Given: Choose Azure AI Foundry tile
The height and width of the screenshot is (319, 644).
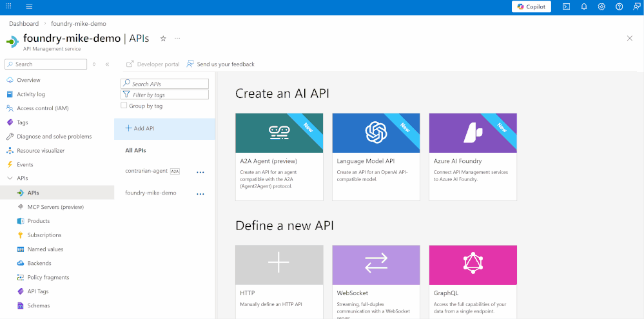Looking at the screenshot, I should click(x=473, y=157).
